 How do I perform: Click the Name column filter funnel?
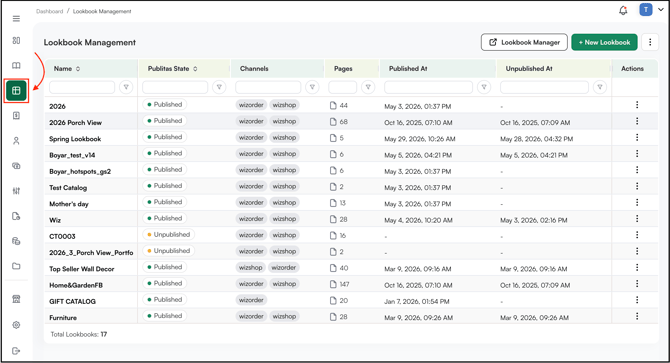click(x=126, y=87)
